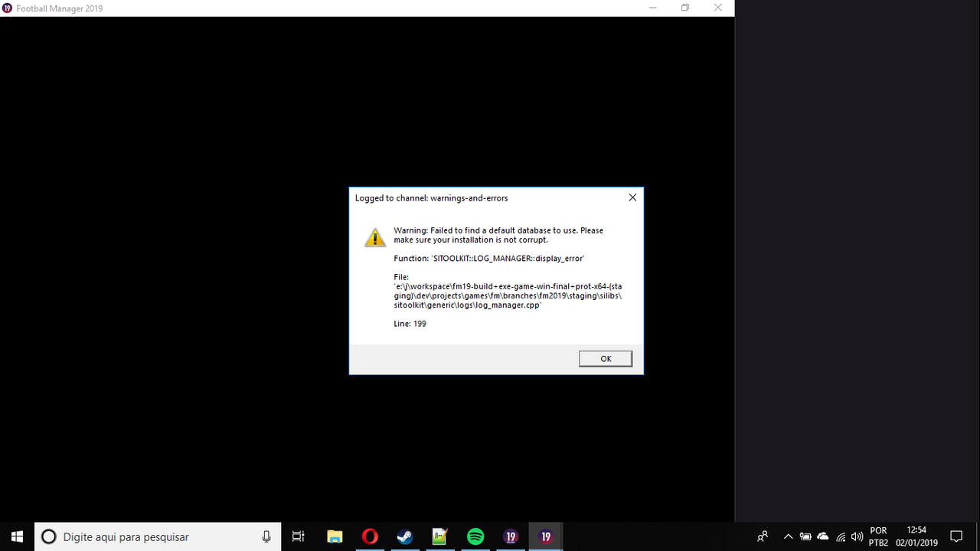
Task: Open the OneDrive cloud tray icon
Action: [x=823, y=536]
